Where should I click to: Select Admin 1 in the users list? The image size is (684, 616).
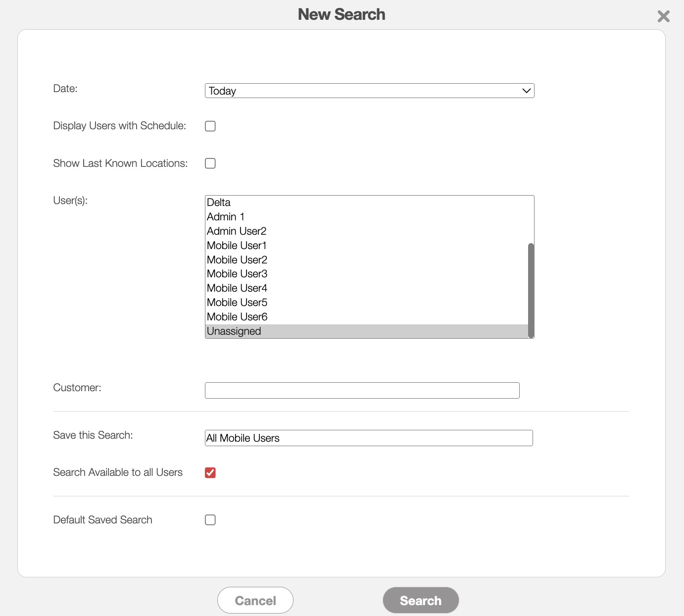pyautogui.click(x=226, y=217)
